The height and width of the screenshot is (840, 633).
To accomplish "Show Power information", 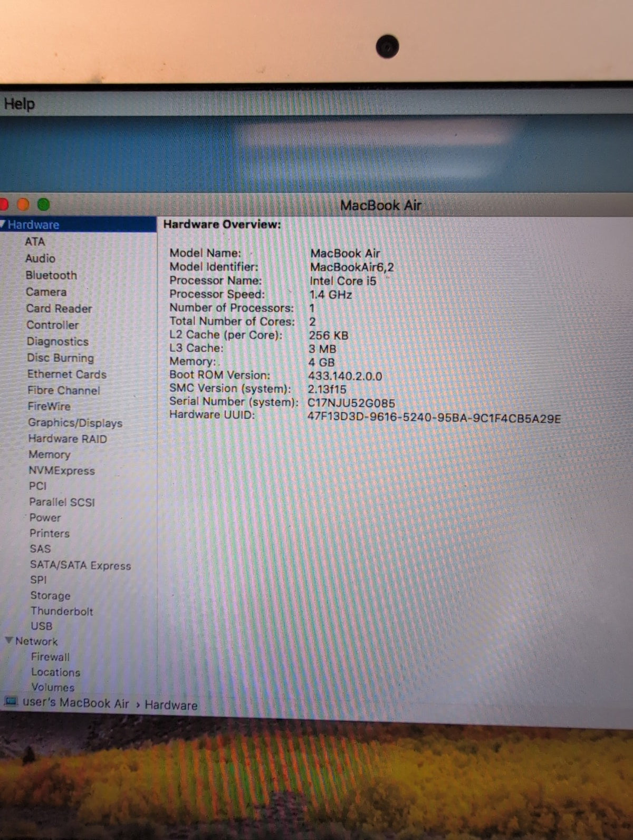I will [45, 518].
